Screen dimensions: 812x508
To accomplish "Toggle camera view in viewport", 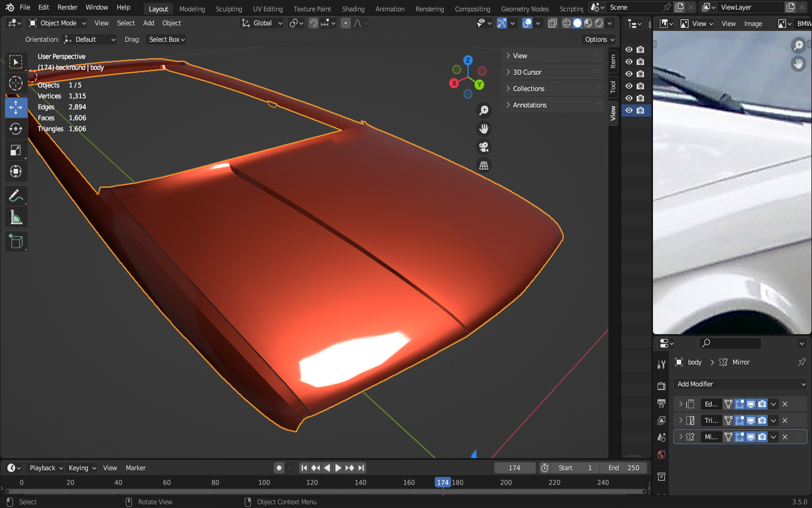I will tap(484, 147).
